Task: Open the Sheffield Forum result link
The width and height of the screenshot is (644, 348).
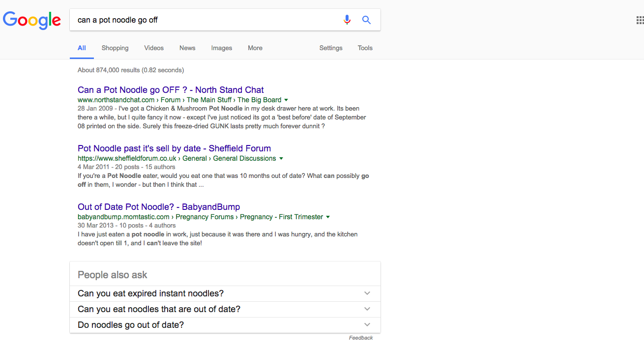Action: coord(174,148)
